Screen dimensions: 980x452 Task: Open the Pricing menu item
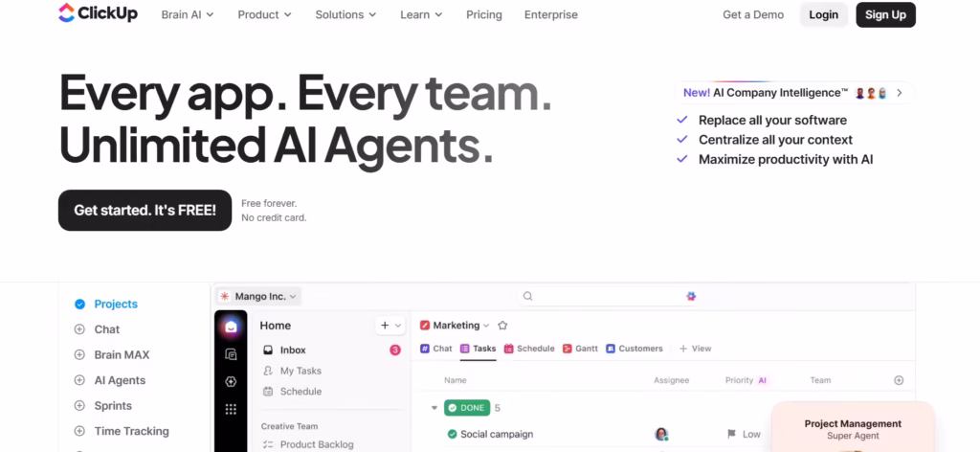coord(483,15)
